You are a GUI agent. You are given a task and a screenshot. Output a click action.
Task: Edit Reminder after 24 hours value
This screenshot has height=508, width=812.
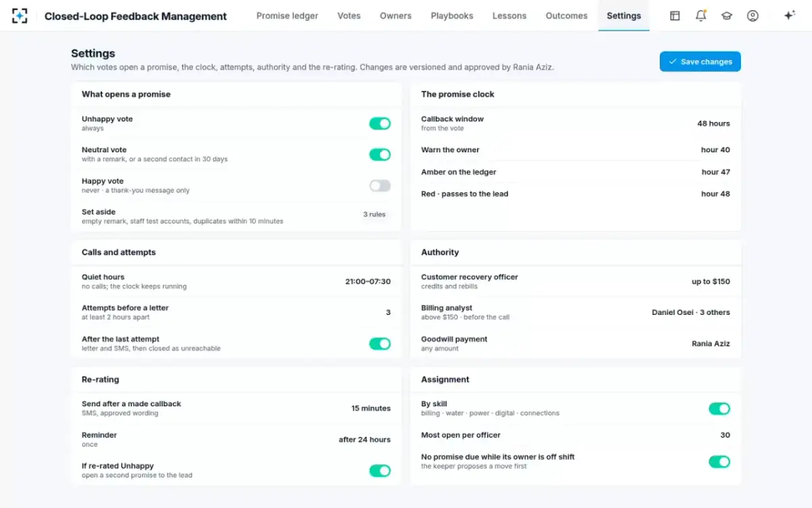(x=365, y=440)
